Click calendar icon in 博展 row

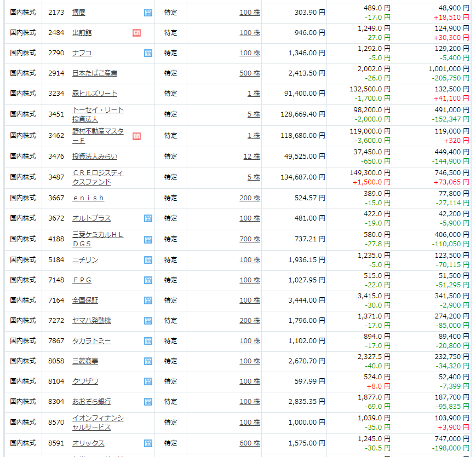[x=148, y=13]
